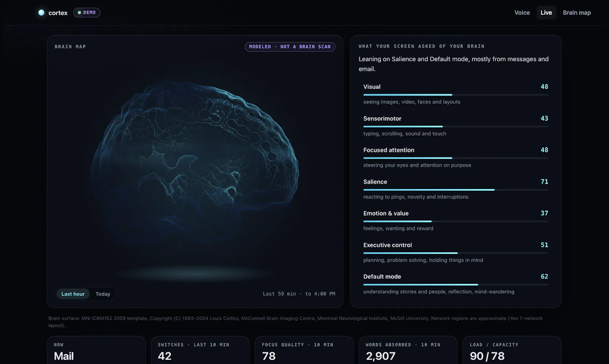609x364 pixels.
Task: Select the Sensorimotor network label
Action: pyautogui.click(x=382, y=119)
